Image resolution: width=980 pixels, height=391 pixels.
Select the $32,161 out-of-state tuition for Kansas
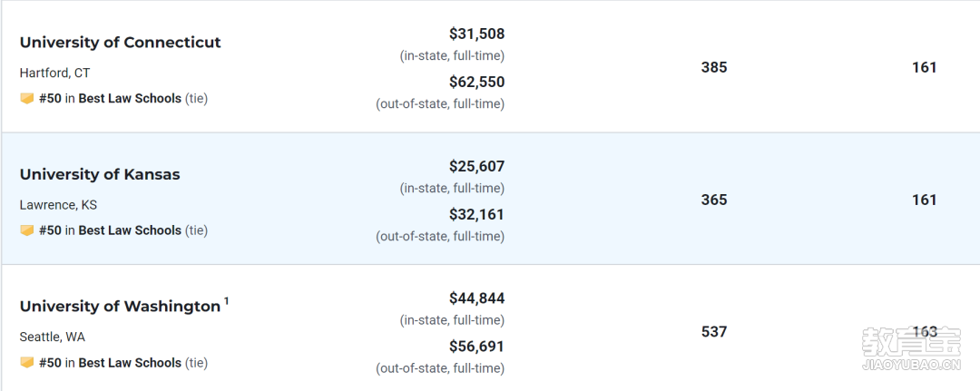477,215
